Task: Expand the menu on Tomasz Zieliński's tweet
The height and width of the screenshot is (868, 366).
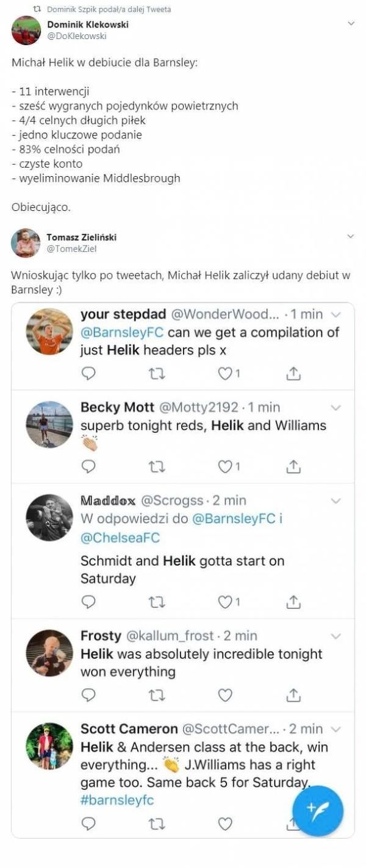Action: (x=351, y=236)
